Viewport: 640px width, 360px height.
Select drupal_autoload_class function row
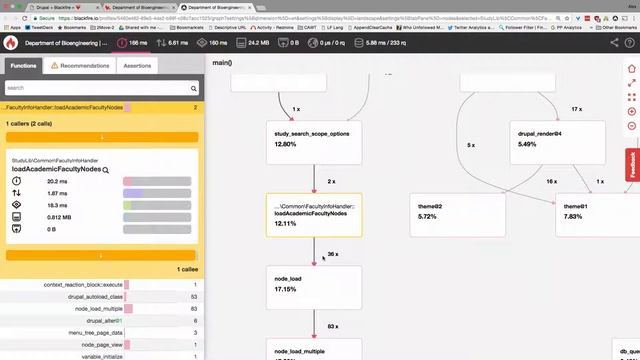click(102, 297)
